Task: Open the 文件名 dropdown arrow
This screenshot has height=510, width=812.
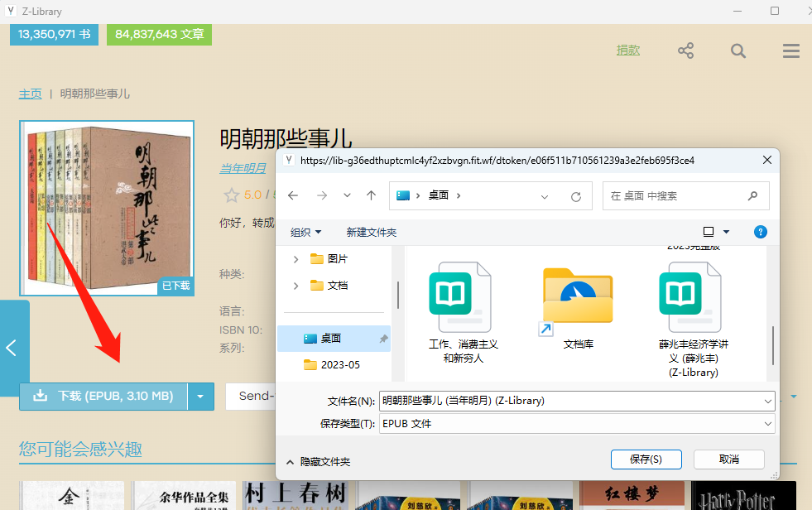Action: 767,402
